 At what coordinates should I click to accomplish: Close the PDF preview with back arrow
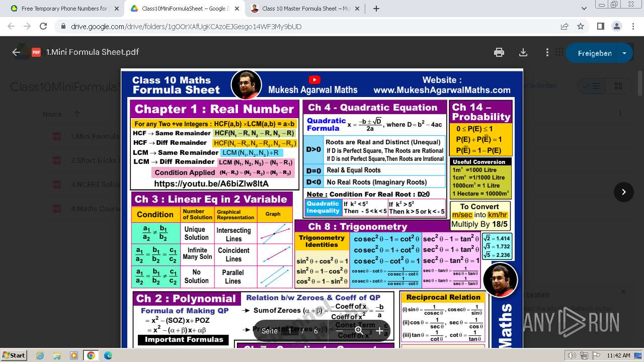click(x=16, y=52)
